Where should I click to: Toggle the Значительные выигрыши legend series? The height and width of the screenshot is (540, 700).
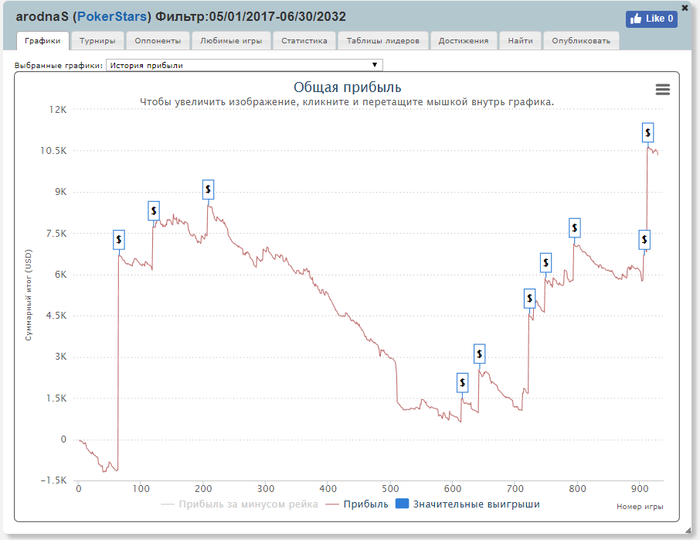[x=468, y=504]
